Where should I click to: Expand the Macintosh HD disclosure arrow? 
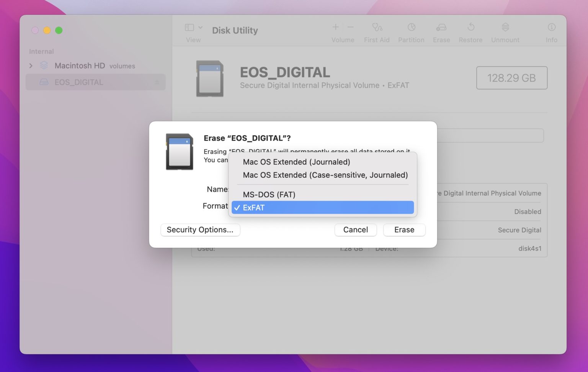pos(31,66)
